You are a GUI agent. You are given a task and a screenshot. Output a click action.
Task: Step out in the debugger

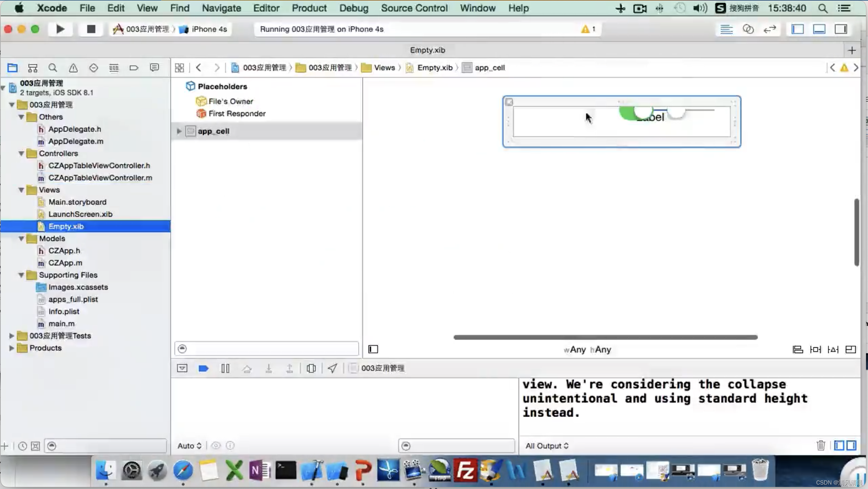tap(290, 368)
